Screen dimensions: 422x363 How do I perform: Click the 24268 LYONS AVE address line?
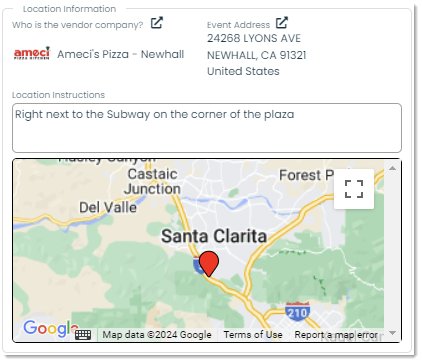[x=254, y=38]
